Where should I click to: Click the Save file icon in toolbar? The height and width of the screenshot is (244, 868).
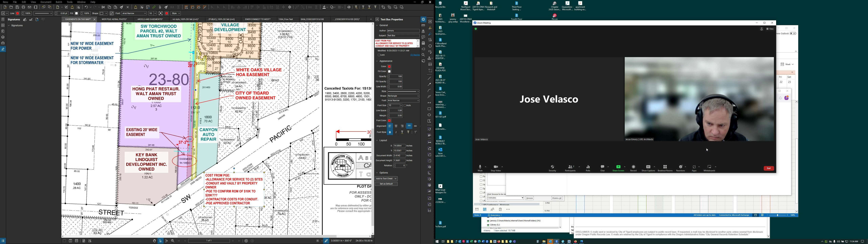(17, 7)
